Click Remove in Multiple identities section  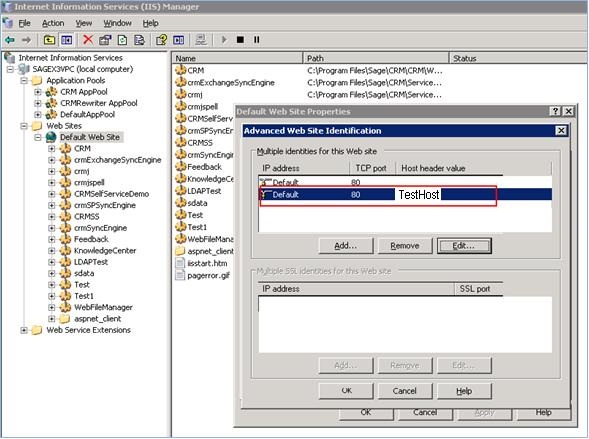(x=405, y=246)
